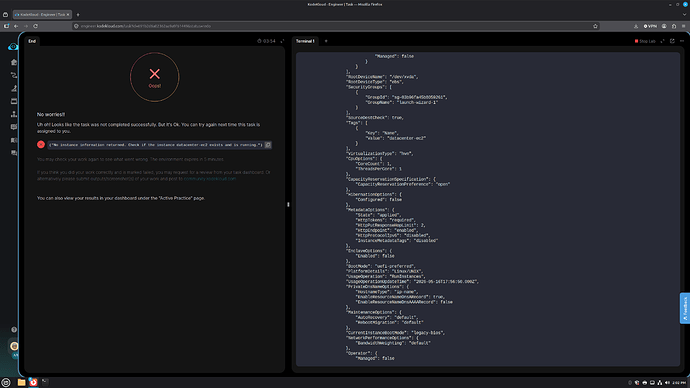Bookmark this page with the star icon
The height and width of the screenshot is (388, 690).
[595, 26]
